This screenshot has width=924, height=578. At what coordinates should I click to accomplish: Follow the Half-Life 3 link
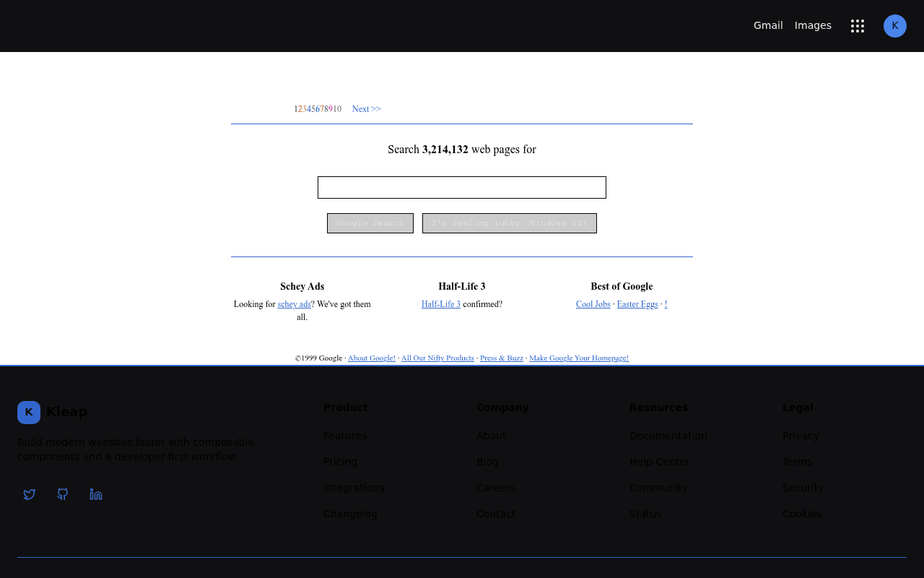click(x=441, y=304)
